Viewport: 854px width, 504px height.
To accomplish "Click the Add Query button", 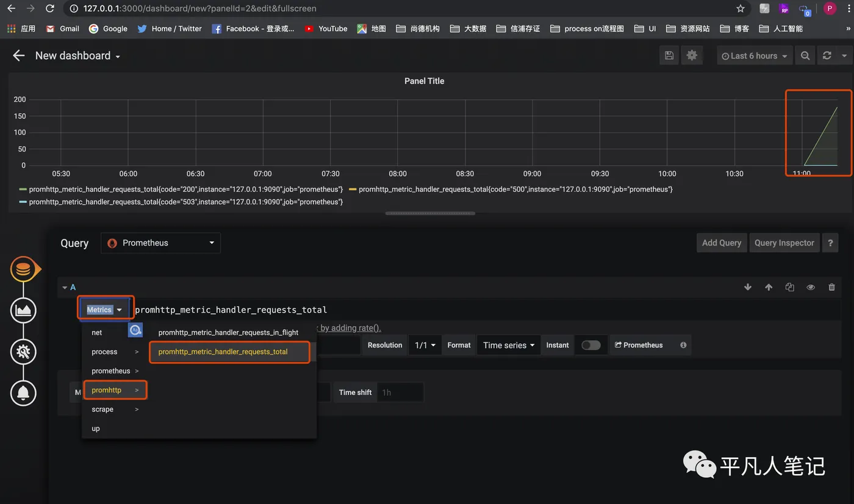I will (722, 243).
